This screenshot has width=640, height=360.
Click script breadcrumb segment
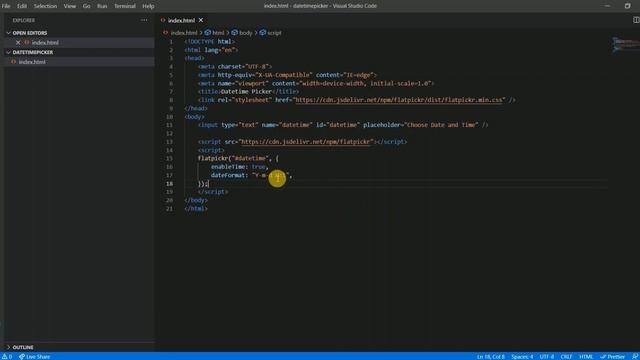pyautogui.click(x=274, y=33)
